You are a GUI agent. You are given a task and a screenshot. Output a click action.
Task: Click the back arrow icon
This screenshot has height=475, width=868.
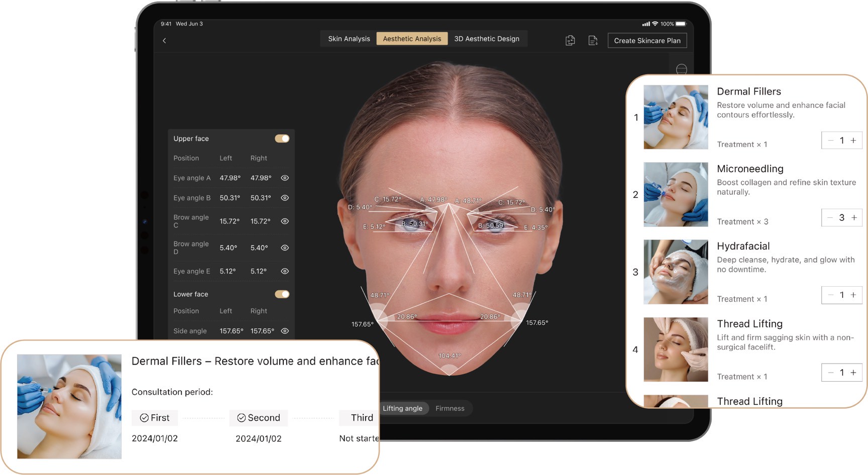click(164, 41)
